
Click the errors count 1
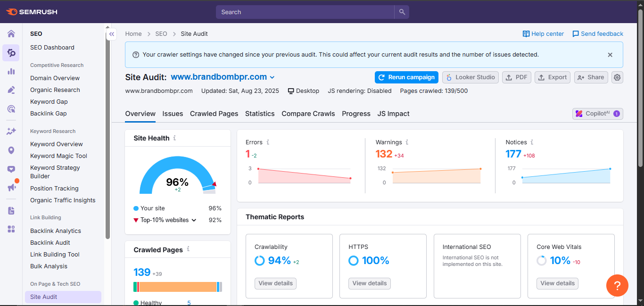coord(248,154)
